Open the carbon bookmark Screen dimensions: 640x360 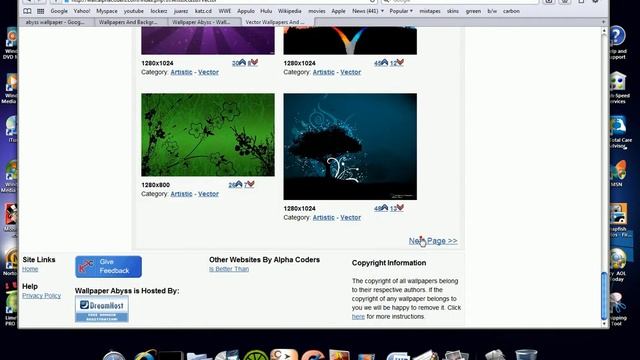(x=511, y=11)
